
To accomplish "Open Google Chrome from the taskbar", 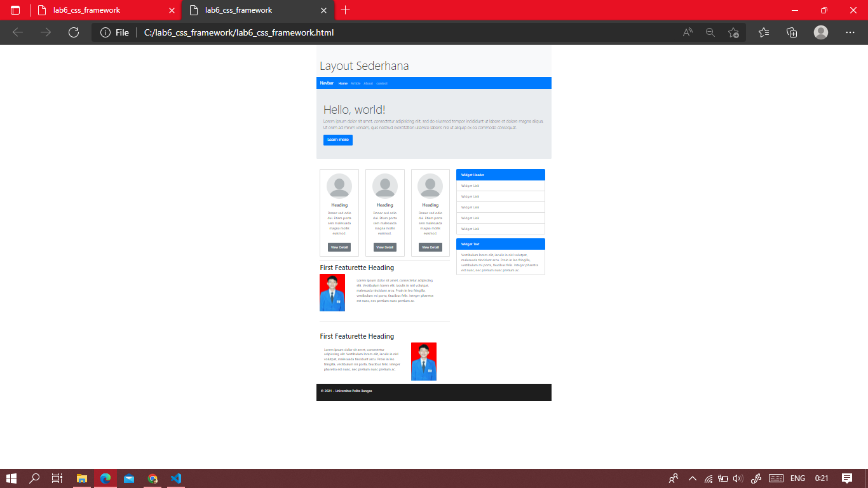I will 153,478.
